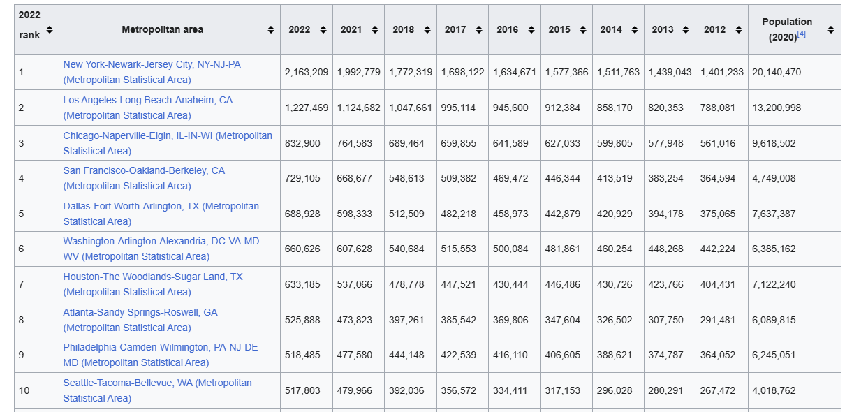Click Seattle 2021 value 479,966

[355, 390]
